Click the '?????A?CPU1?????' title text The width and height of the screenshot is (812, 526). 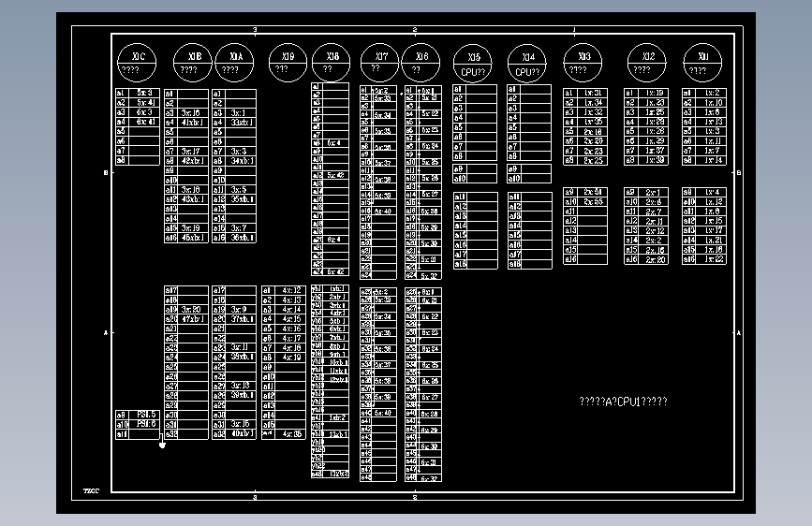coord(623,402)
